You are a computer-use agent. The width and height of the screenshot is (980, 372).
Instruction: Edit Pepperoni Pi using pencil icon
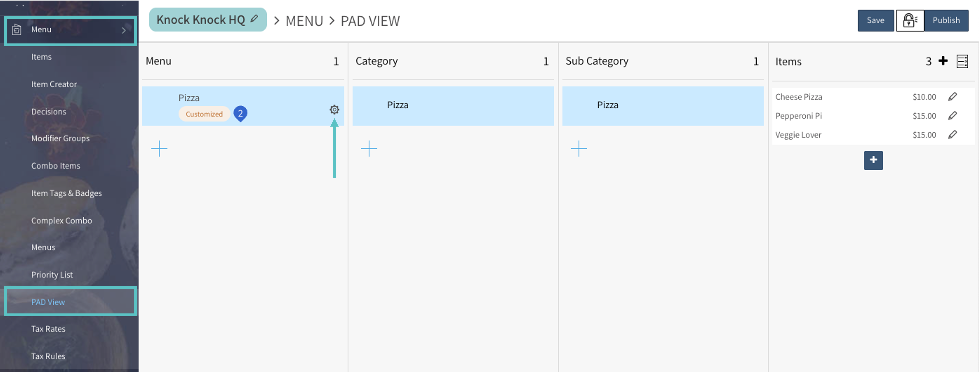tap(952, 116)
